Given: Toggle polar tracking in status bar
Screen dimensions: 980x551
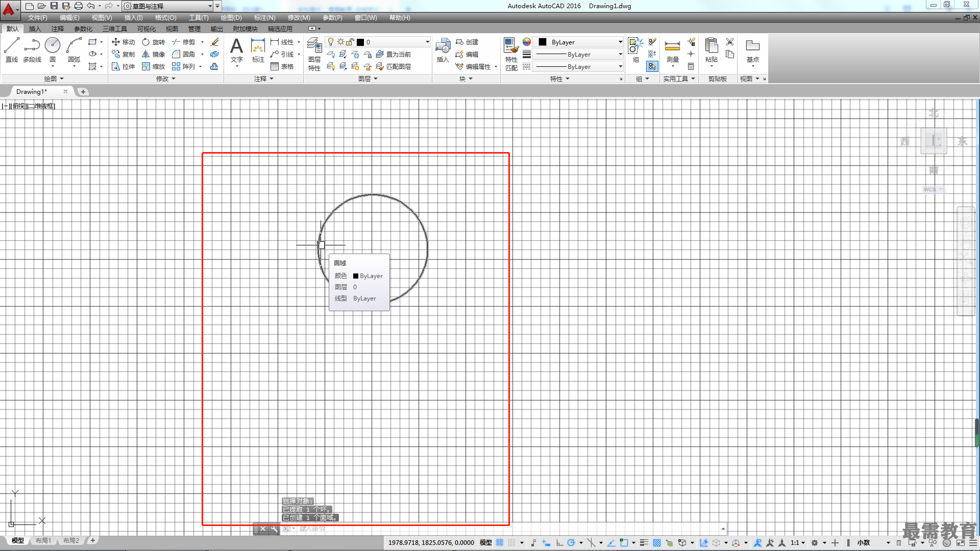Looking at the screenshot, I should point(571,543).
